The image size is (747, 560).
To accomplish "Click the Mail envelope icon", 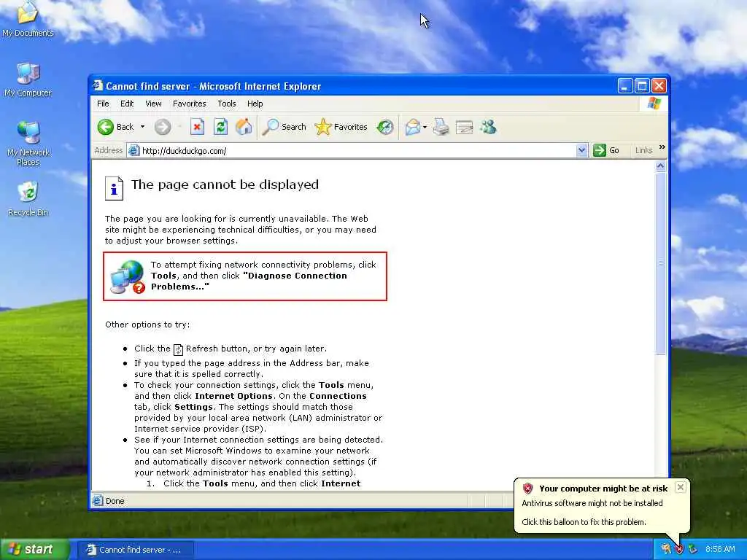I will point(413,127).
